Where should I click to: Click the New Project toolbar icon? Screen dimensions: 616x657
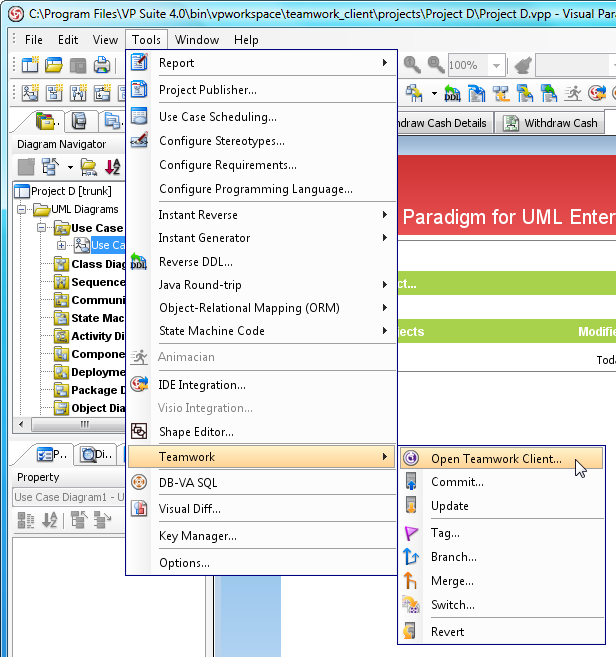[30, 65]
